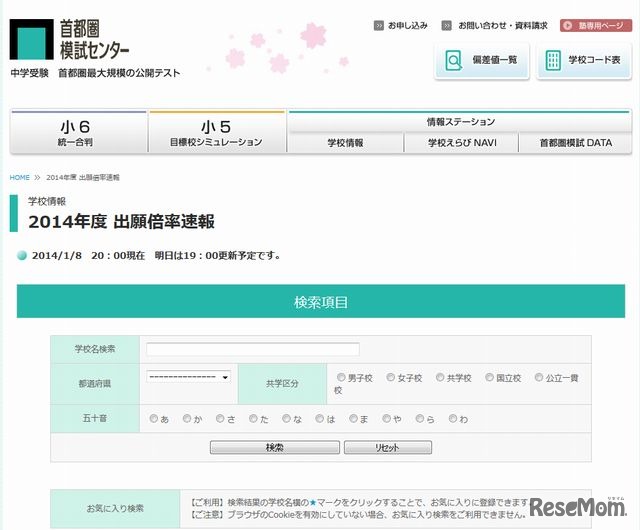640x530 pixels.
Task: Open the お申し込み link
Action: (x=407, y=26)
